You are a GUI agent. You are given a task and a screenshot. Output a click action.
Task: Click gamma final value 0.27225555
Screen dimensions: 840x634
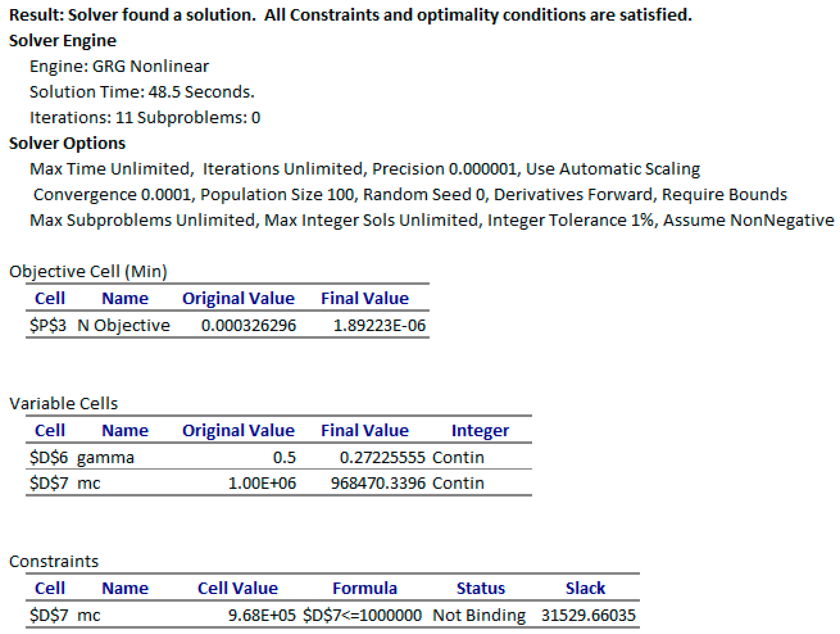point(382,457)
